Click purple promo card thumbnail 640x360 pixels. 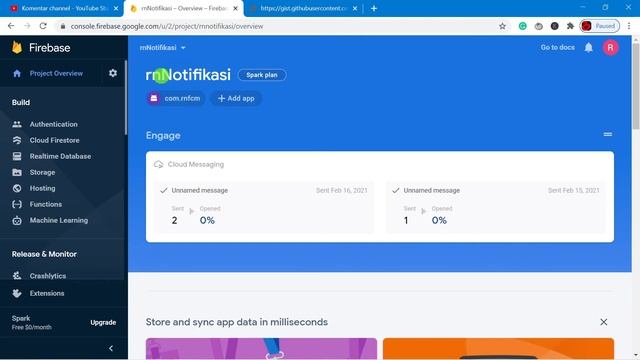pyautogui.click(x=261, y=349)
